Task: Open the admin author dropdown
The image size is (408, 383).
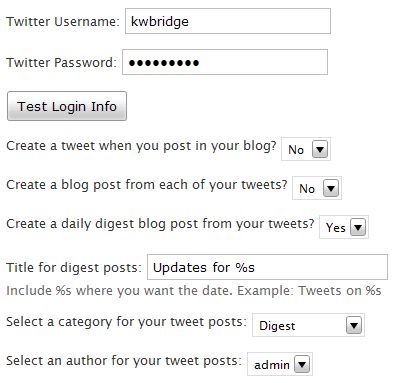Action: [280, 364]
